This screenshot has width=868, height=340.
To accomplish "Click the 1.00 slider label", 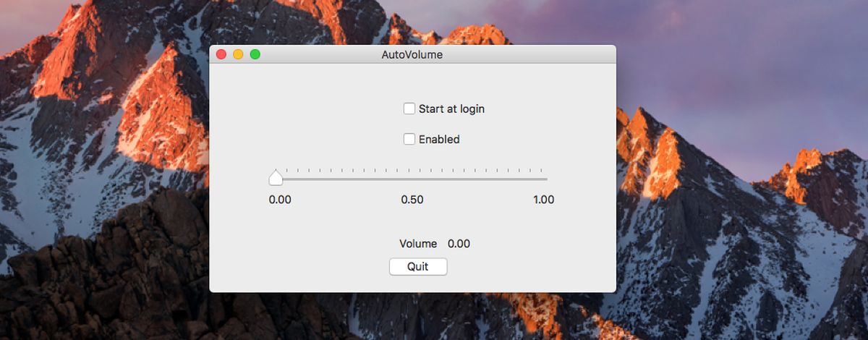I will click(x=543, y=200).
